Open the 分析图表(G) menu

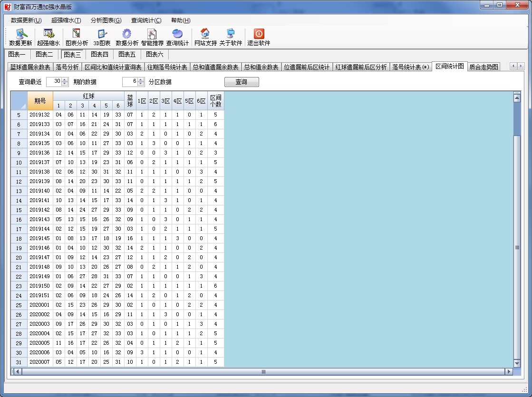coord(106,20)
